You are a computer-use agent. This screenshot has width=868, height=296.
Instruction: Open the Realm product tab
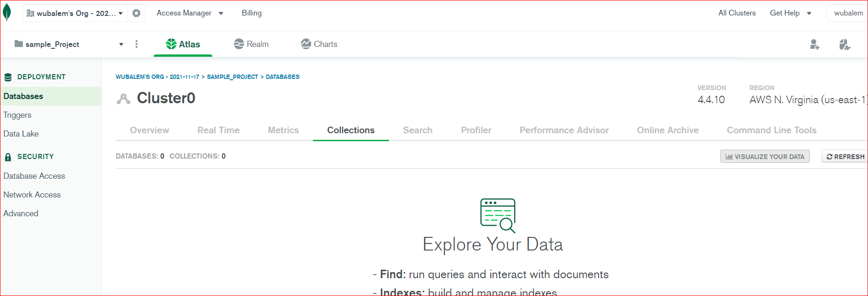[251, 44]
